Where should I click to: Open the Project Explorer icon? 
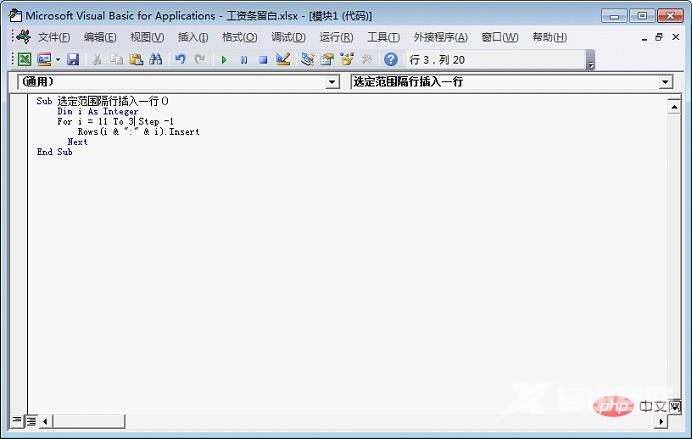307,60
